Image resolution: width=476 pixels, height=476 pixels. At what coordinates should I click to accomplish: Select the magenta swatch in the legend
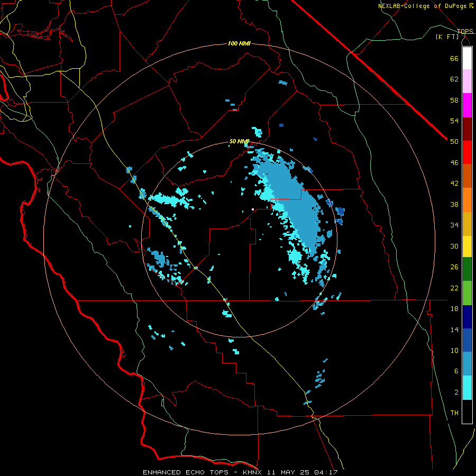(x=467, y=105)
